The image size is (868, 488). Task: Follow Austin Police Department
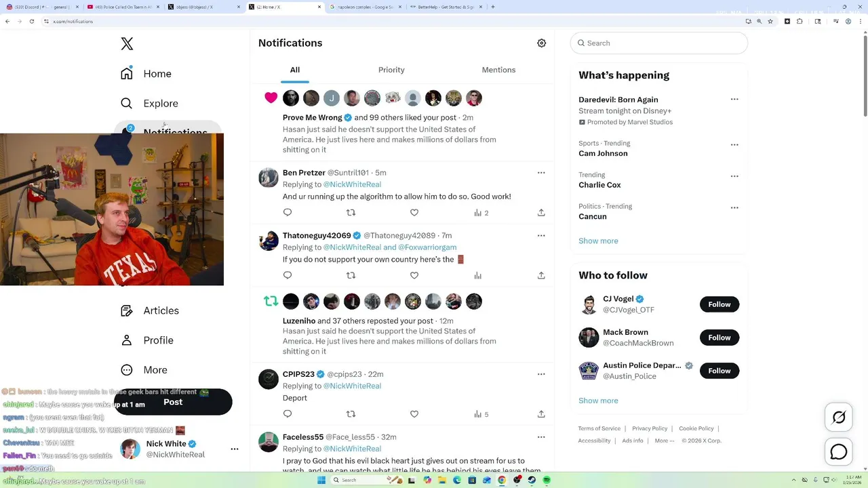(719, 371)
